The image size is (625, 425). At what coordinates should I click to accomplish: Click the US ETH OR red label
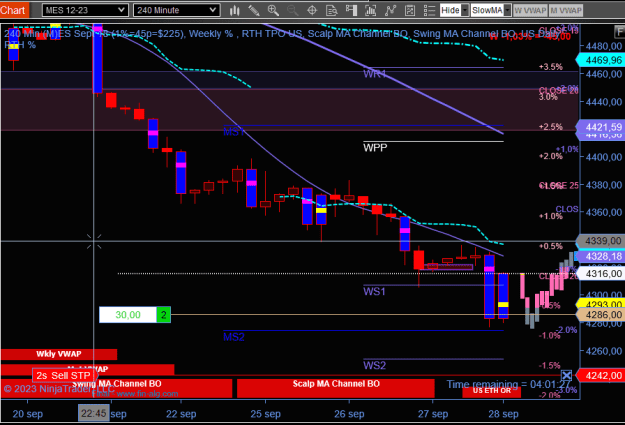coord(491,391)
